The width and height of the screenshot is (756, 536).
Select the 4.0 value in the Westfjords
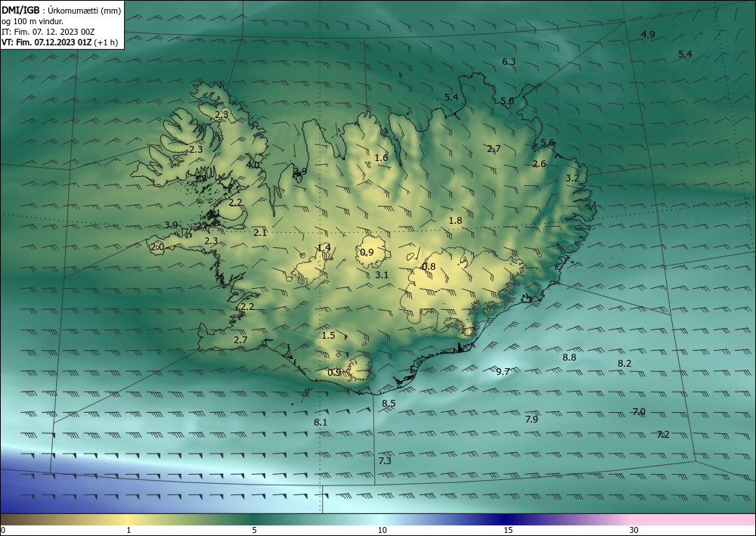point(253,165)
